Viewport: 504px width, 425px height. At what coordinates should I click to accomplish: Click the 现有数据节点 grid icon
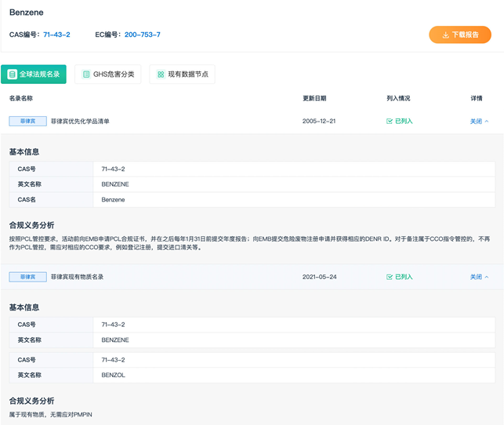click(161, 74)
